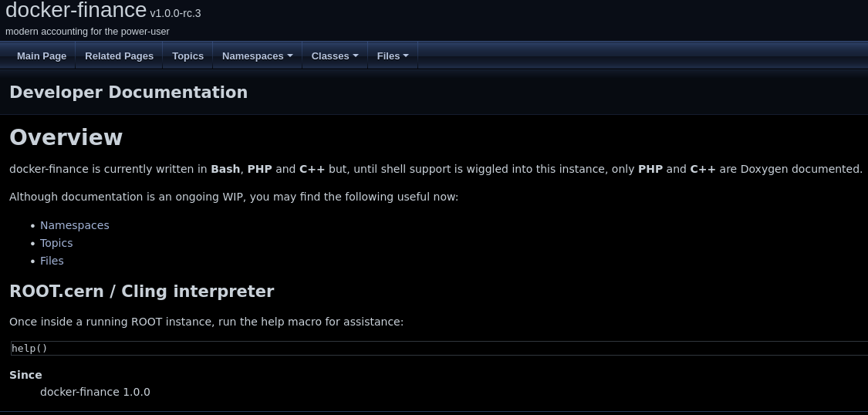Open the Classes dropdown menu
868x415 pixels.
pos(334,56)
